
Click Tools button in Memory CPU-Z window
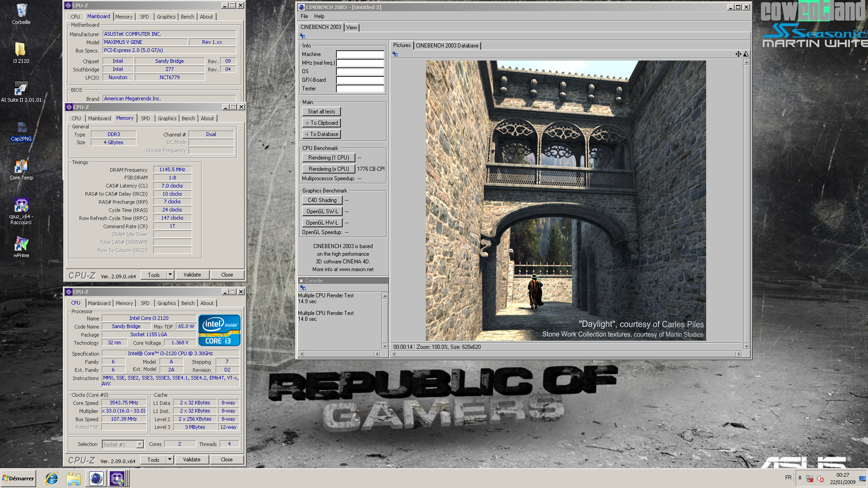[x=154, y=275]
